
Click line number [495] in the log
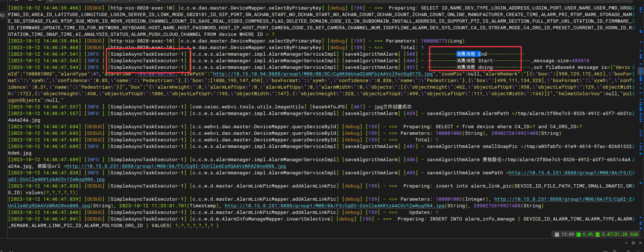(411, 173)
